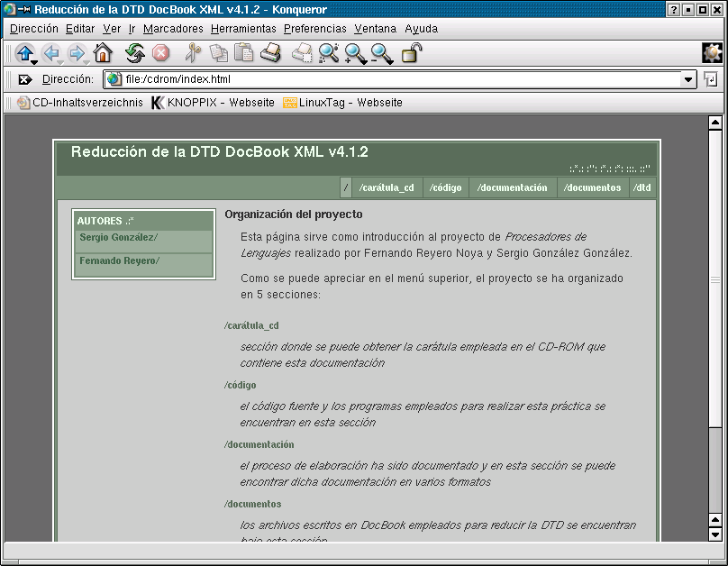Open the Preferencias menu

click(x=314, y=29)
